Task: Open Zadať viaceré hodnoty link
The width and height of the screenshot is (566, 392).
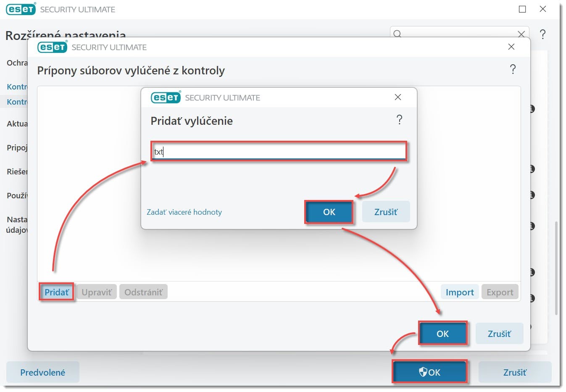Action: tap(184, 212)
